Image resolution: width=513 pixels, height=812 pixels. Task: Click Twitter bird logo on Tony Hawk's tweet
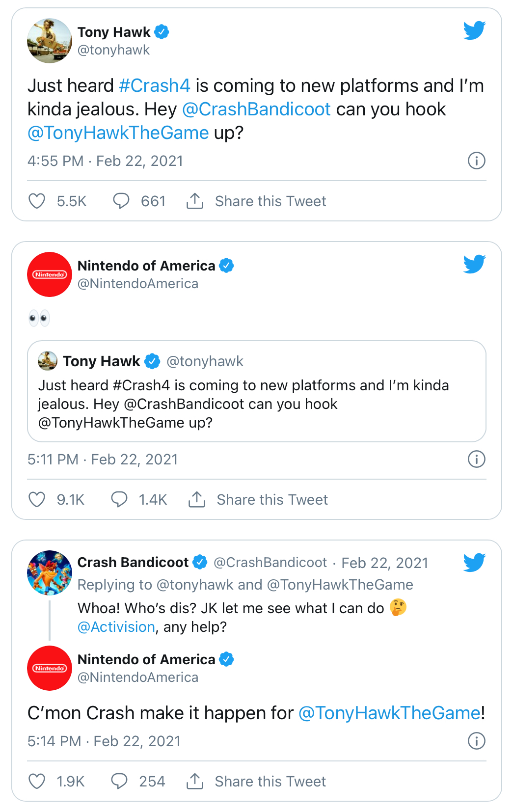[474, 30]
